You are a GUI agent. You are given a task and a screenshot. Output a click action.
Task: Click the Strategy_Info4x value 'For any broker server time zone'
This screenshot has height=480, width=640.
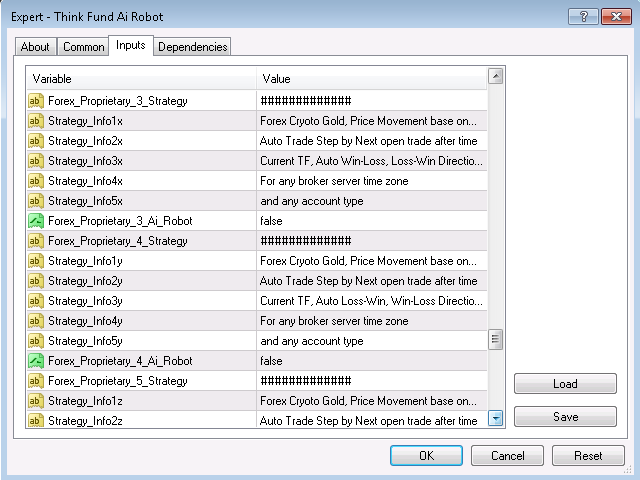(372, 181)
